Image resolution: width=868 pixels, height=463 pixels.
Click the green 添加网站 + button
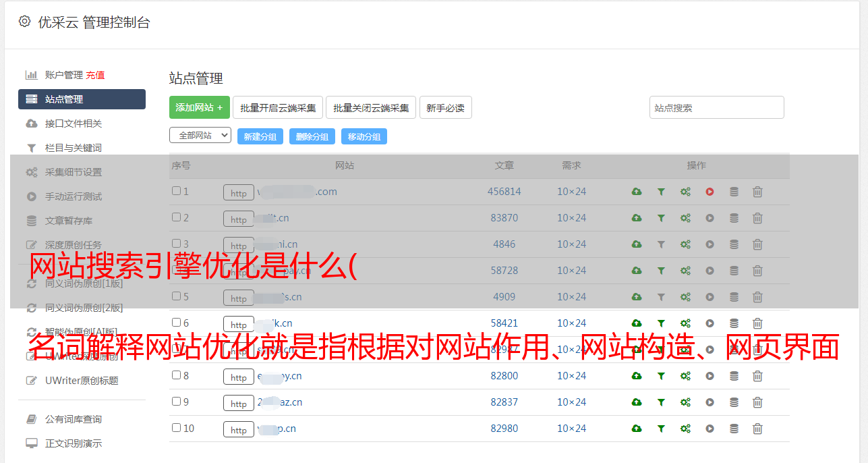pyautogui.click(x=200, y=107)
